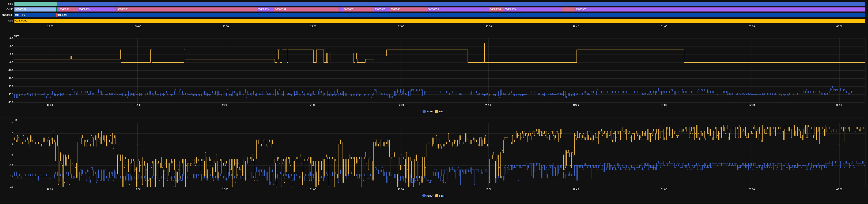Select the green Band 3 segment
Viewport: 868px width, 204px height.
(35, 4)
